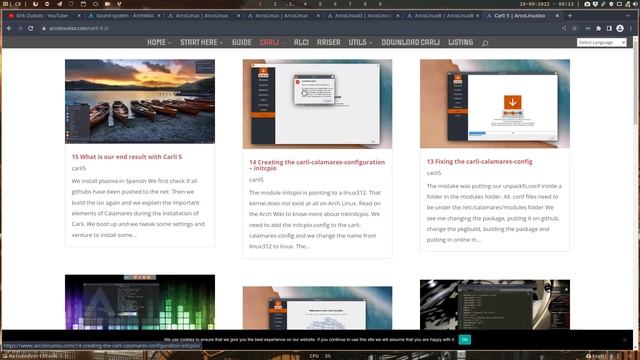
Task: Open boats at sunset thumbnail
Action: (x=140, y=101)
